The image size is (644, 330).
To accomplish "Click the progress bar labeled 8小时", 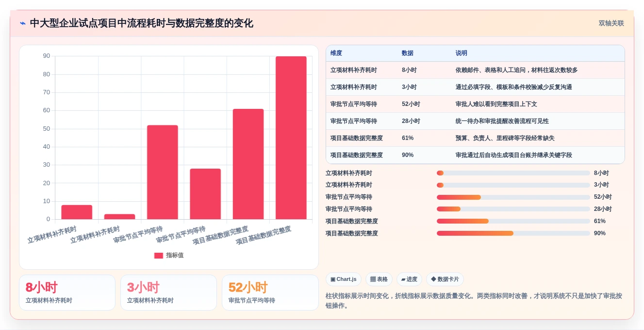I will (513, 173).
